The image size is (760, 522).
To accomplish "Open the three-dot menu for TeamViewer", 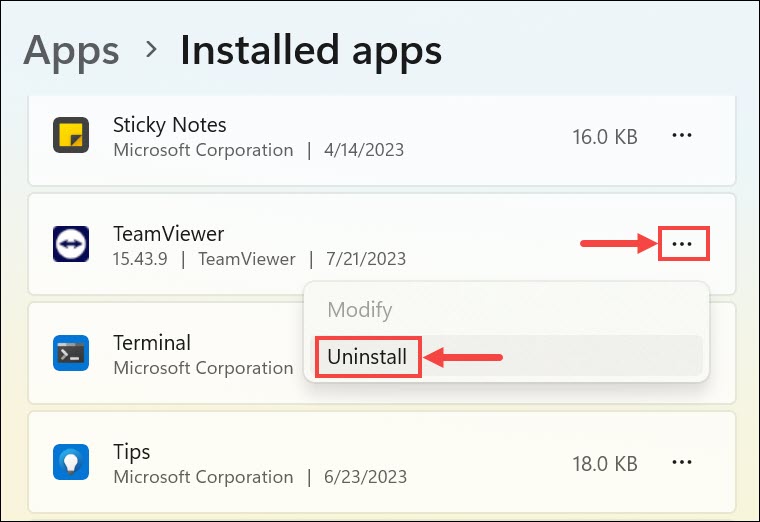I will tap(684, 244).
